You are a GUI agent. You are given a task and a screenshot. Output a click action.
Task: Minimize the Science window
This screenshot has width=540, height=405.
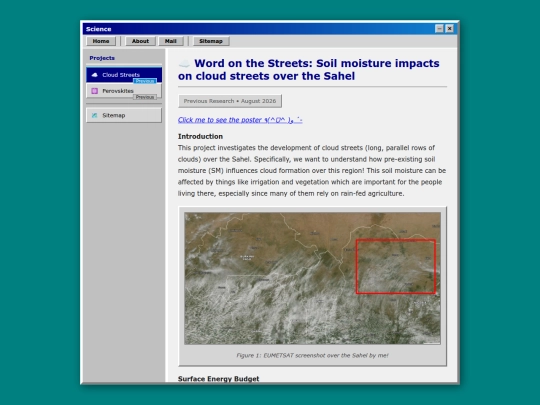point(439,29)
